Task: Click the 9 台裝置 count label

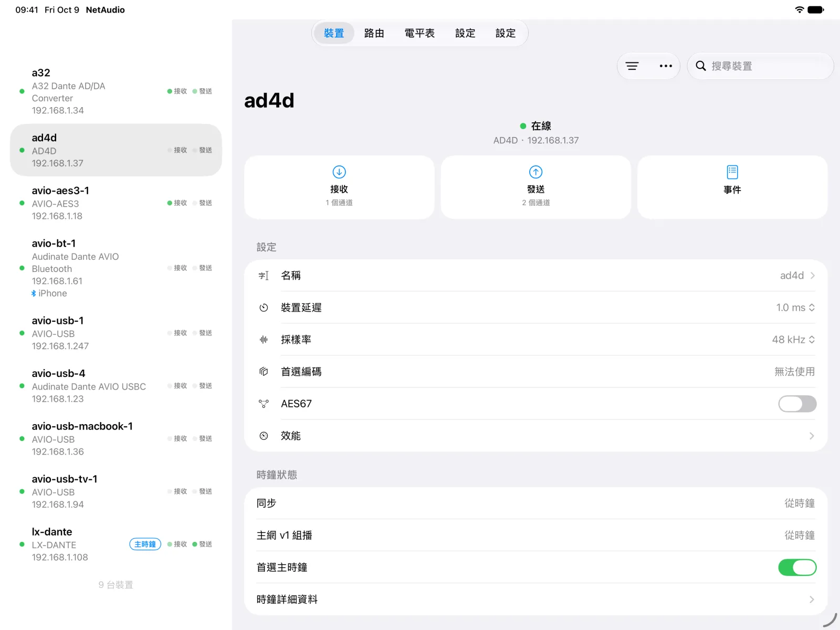Action: 116,585
